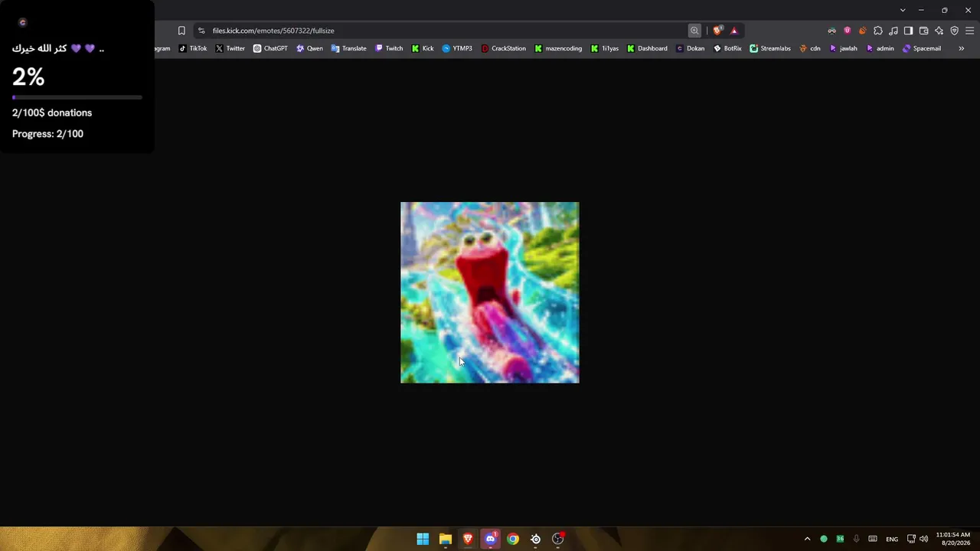The width and height of the screenshot is (980, 551).
Task: Open the Twitch bookmark
Action: [x=389, y=48]
